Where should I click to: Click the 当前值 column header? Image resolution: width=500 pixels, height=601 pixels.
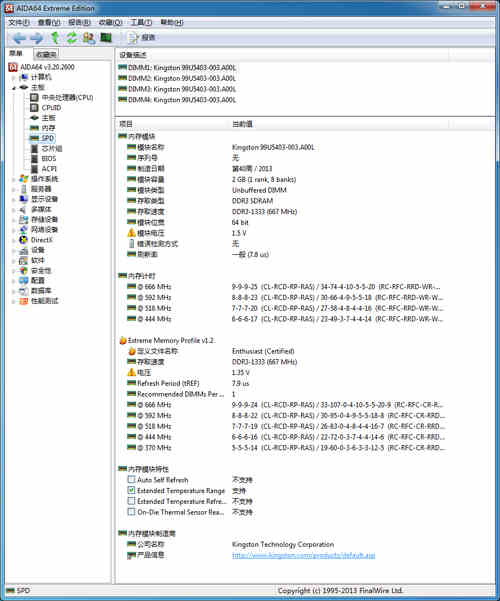click(x=339, y=124)
